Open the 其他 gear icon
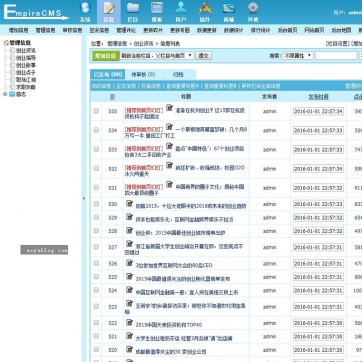This screenshot has width=362, height=362. (x=253, y=12)
